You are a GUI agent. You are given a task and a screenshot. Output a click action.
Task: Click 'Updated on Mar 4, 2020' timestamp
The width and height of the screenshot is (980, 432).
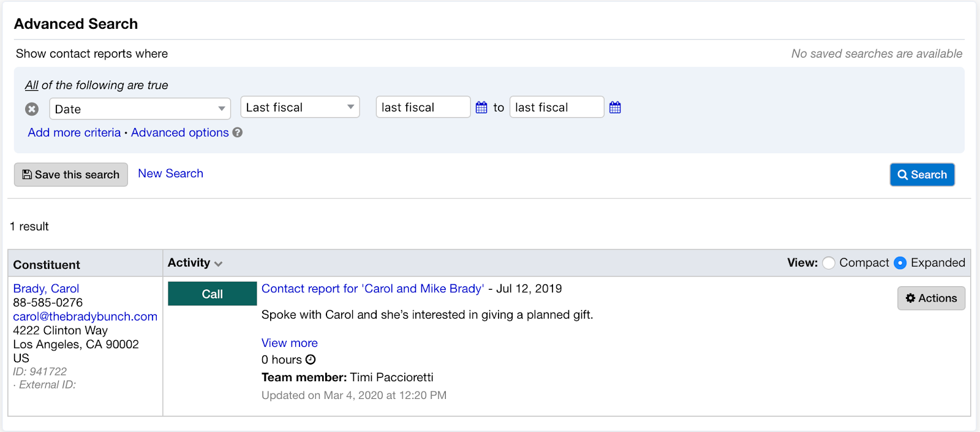354,395
